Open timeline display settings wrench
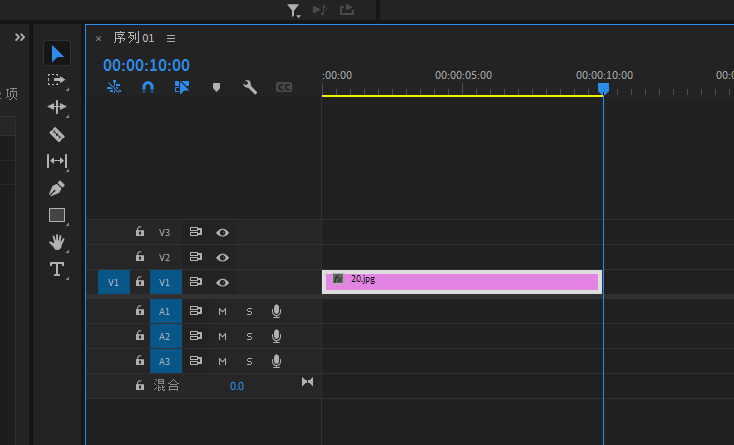The height and width of the screenshot is (445, 734). (250, 88)
